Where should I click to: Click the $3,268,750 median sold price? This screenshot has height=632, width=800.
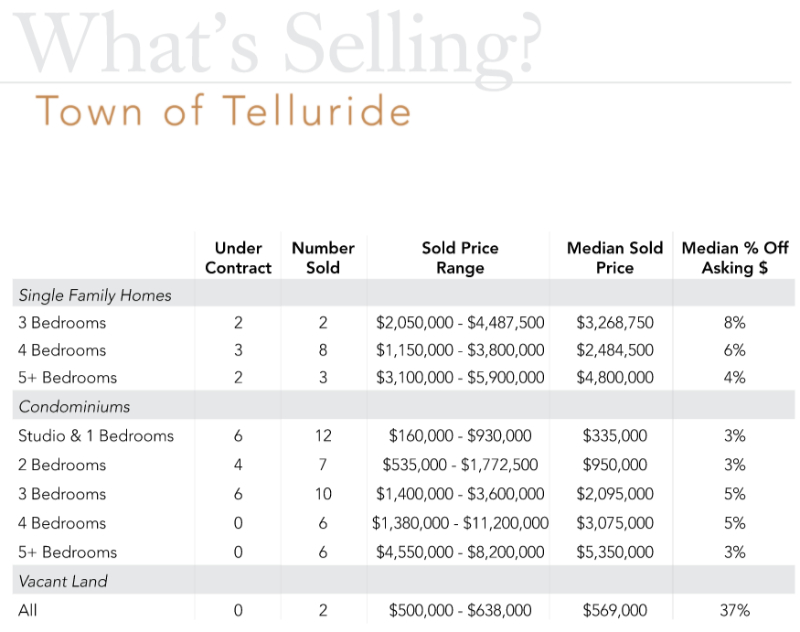615,323
